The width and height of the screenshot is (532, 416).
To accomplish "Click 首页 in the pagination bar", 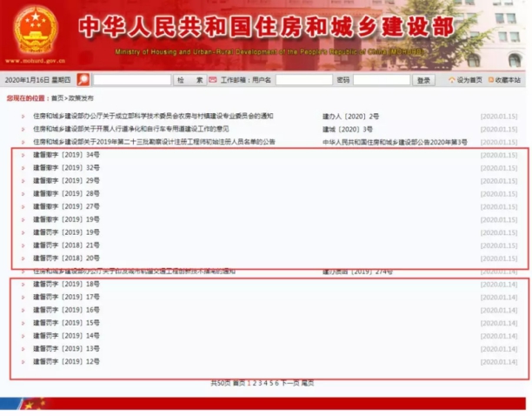I will [239, 383].
